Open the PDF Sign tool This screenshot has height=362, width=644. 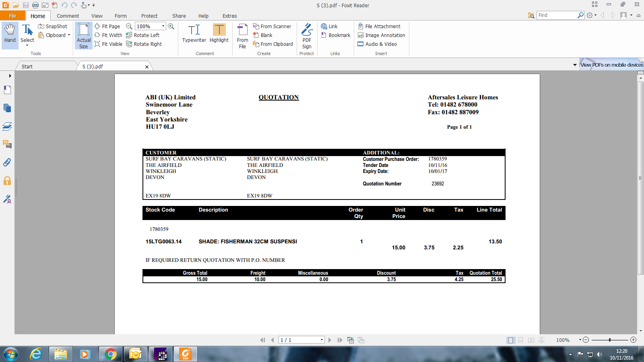pos(307,35)
